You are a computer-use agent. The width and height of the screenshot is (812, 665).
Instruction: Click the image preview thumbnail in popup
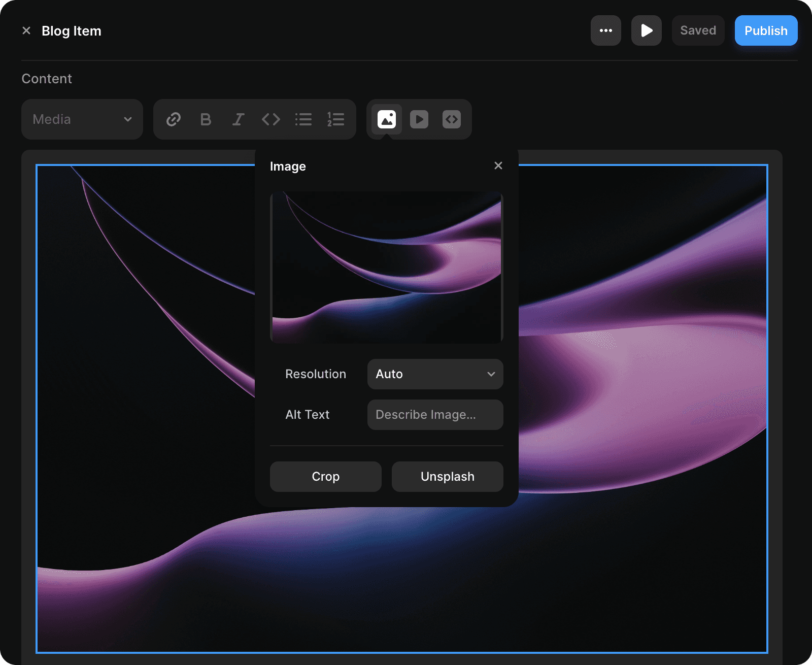point(386,268)
